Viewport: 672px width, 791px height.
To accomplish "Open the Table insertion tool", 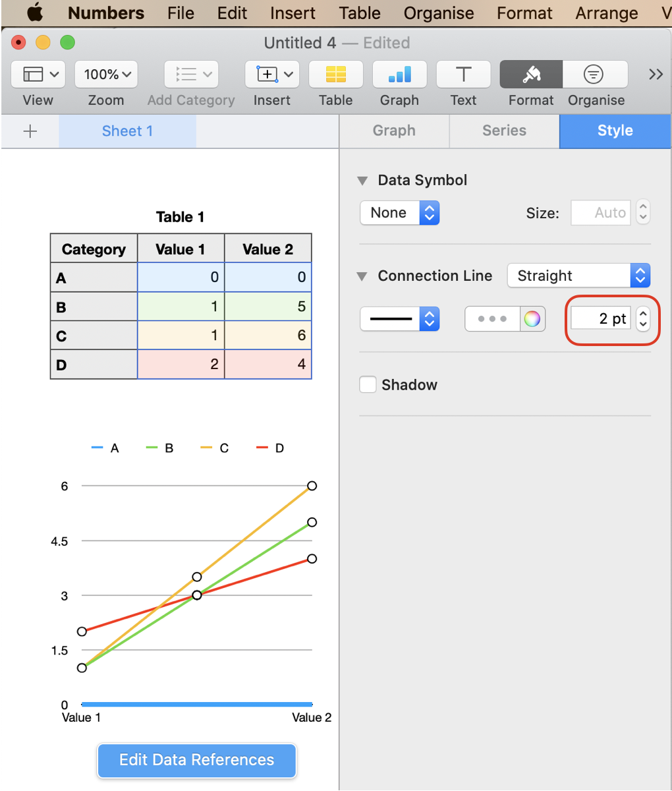I will (335, 74).
